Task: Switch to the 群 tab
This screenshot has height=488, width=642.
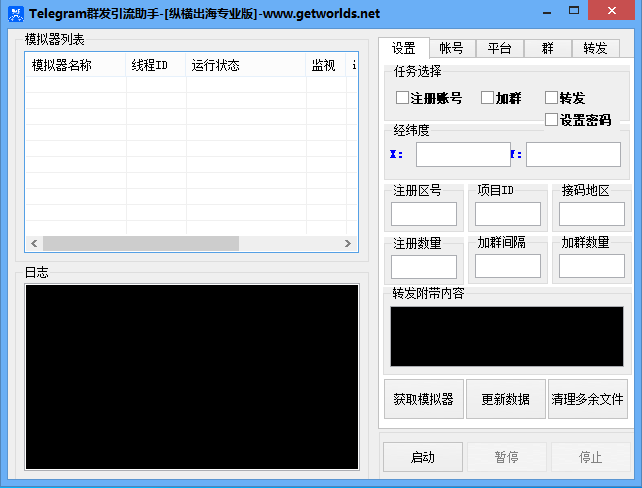Action: coord(548,48)
